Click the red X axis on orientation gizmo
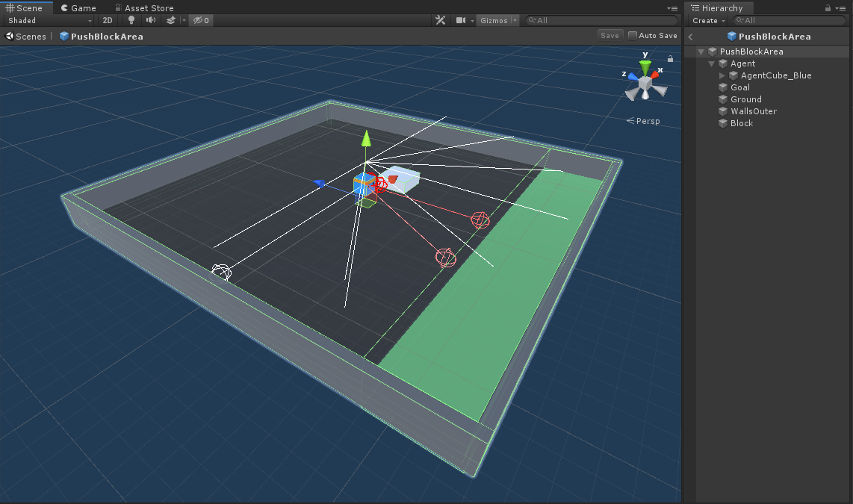The image size is (853, 504). (x=655, y=75)
